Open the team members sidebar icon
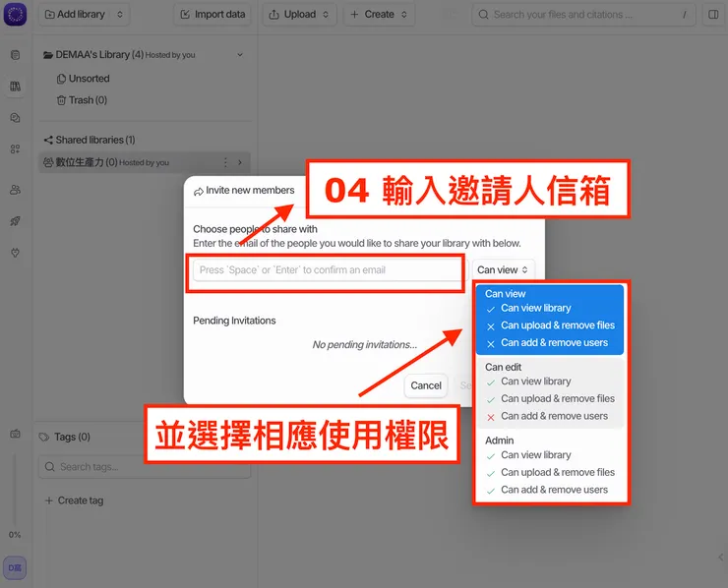Image resolution: width=728 pixels, height=588 pixels. [15, 190]
